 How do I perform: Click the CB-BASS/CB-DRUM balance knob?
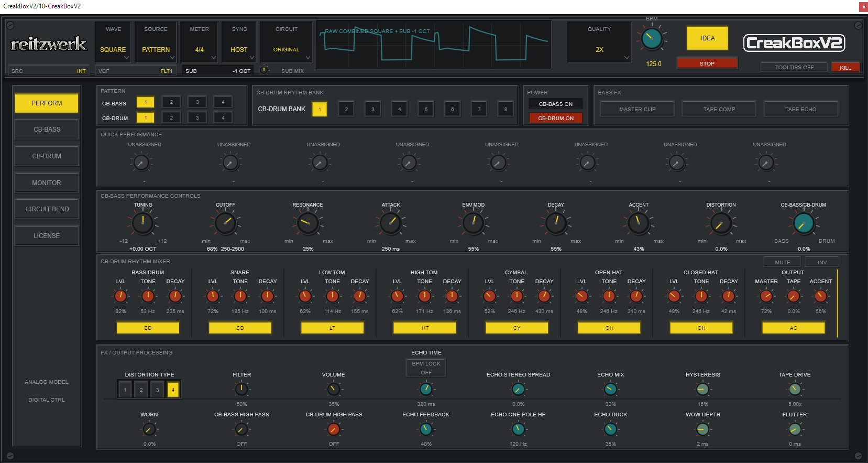coord(804,223)
